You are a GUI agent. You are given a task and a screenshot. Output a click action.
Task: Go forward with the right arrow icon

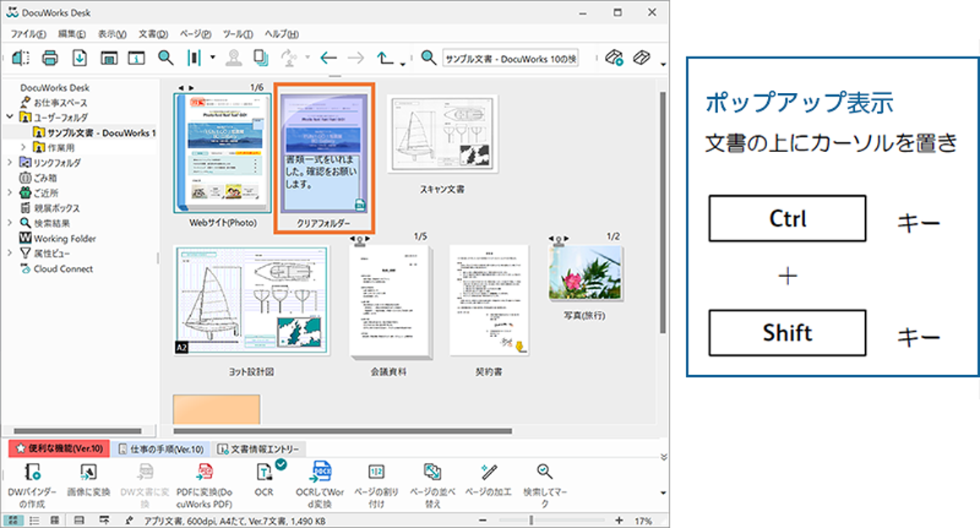click(x=356, y=58)
